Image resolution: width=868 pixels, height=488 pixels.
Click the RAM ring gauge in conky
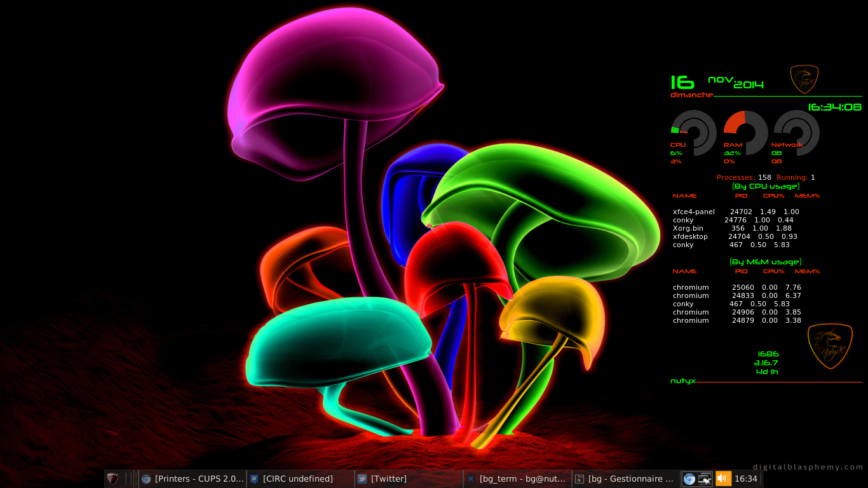coord(746,132)
